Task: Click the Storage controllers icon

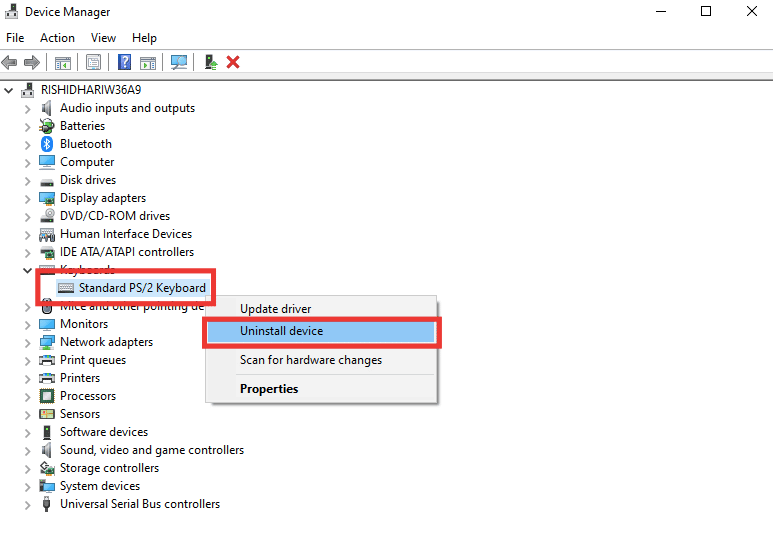Action: click(x=47, y=467)
